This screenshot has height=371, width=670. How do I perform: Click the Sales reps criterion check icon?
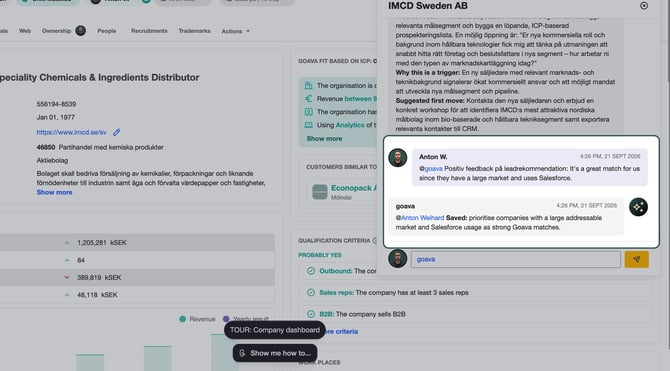311,293
